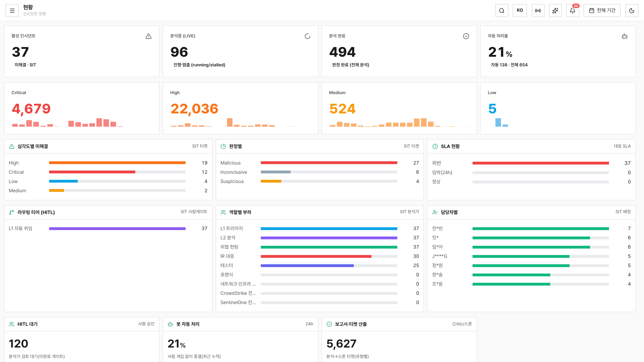Open the 보고서·티켓 산출 count 5,627
644x362 pixels.
click(342, 344)
